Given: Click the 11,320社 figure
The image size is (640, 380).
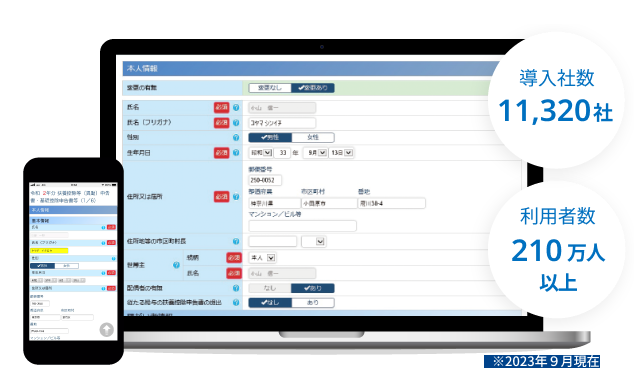Looking at the screenshot, I should click(x=556, y=111).
